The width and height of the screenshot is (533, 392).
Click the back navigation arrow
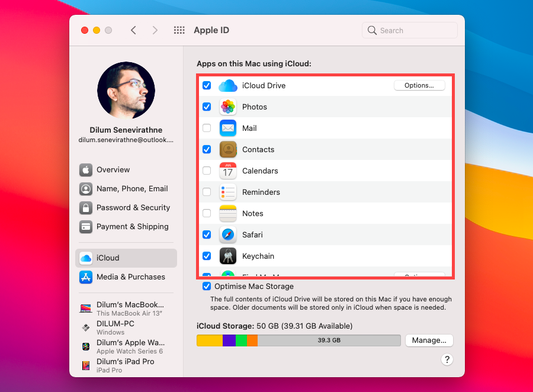pos(133,30)
